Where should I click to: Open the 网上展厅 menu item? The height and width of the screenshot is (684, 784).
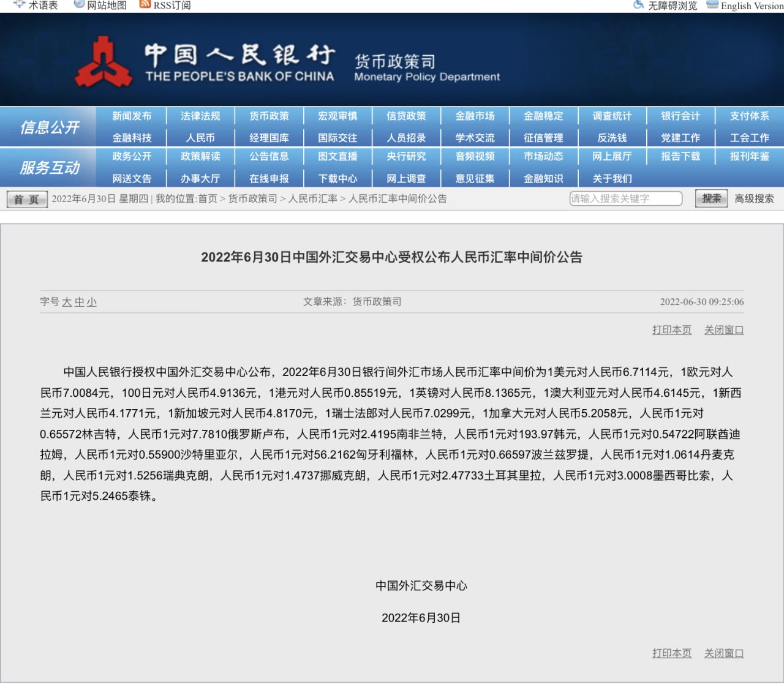pyautogui.click(x=612, y=156)
